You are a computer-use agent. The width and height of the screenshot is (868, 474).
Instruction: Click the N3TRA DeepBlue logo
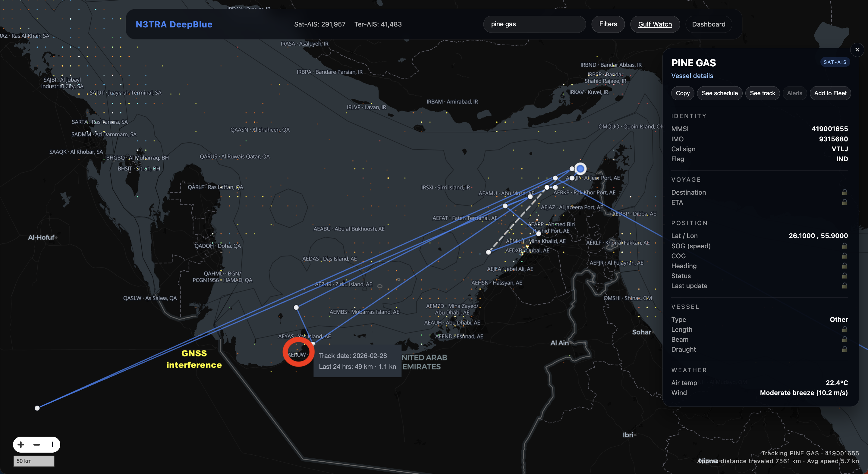pos(174,24)
